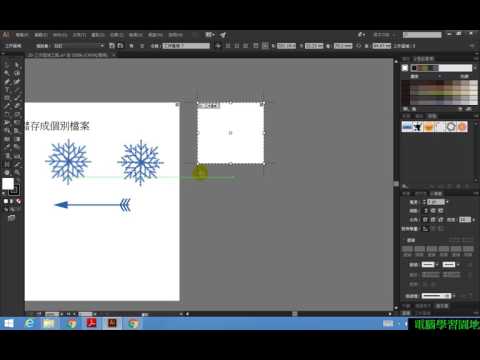Click the stroke weight value field
The image size is (480, 360).
[x=436, y=202]
